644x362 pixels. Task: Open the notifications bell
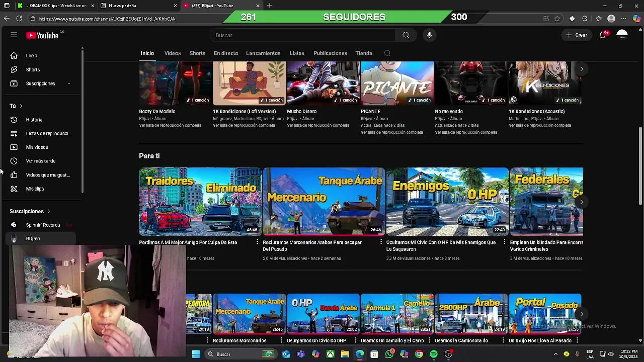602,35
